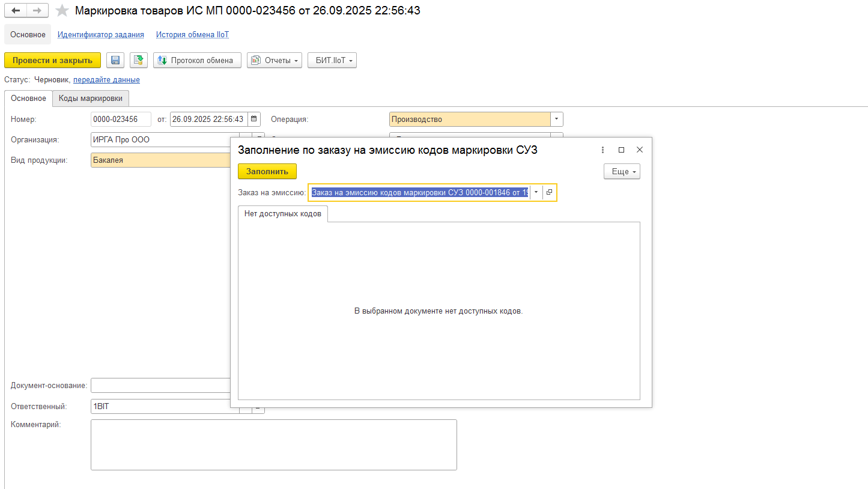Click the post document icon

[x=139, y=60]
